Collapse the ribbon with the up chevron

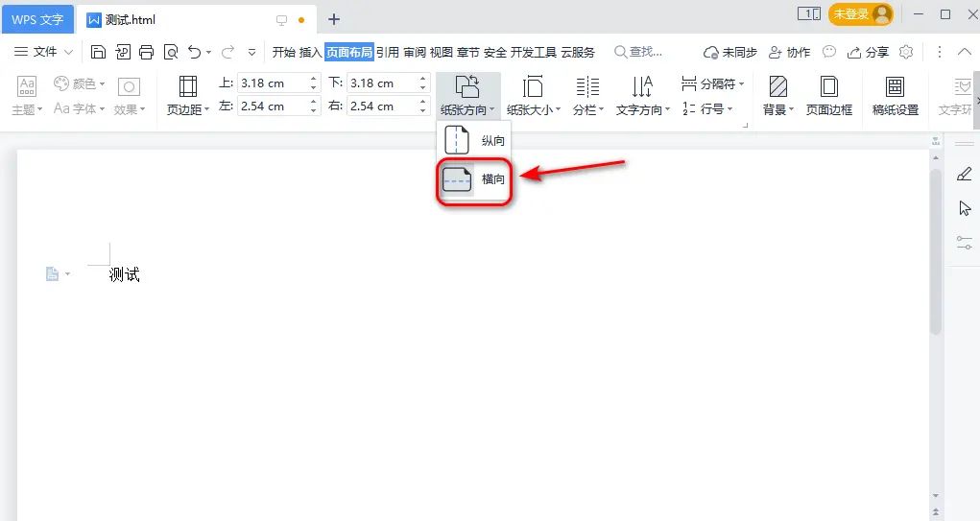click(x=965, y=52)
